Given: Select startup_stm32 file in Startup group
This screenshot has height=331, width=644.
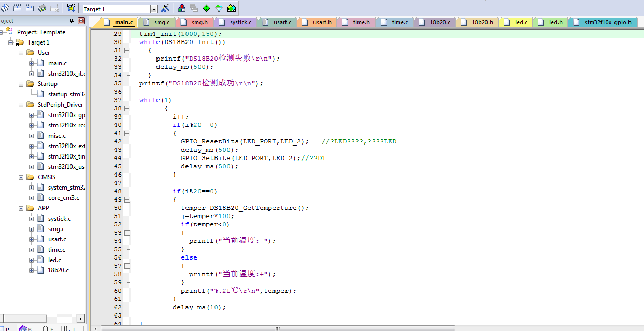Looking at the screenshot, I should (x=66, y=94).
